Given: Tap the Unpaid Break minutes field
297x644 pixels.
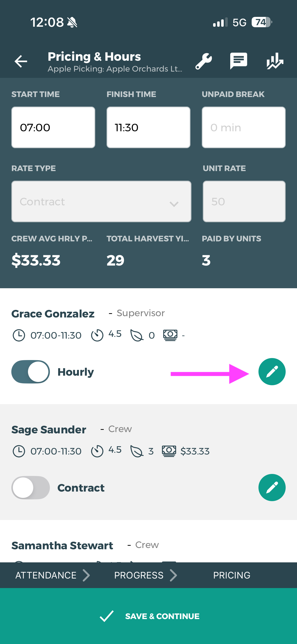Looking at the screenshot, I should 244,127.
